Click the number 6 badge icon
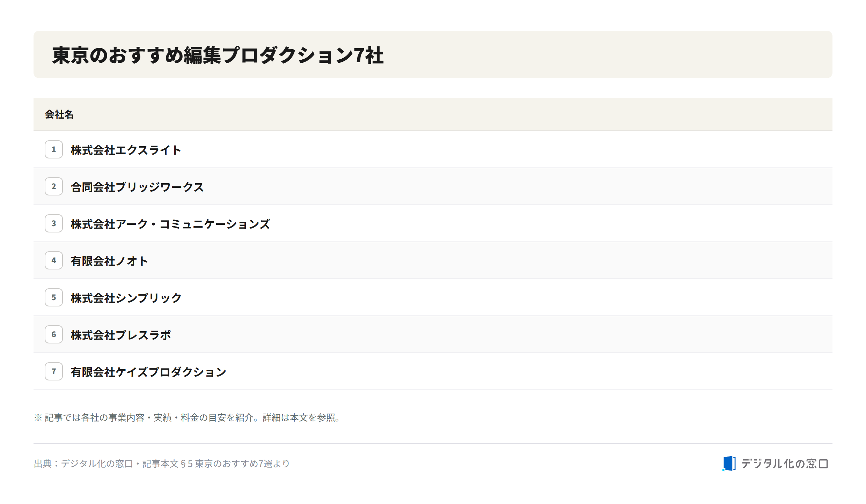This screenshot has height=504, width=866. [x=54, y=334]
